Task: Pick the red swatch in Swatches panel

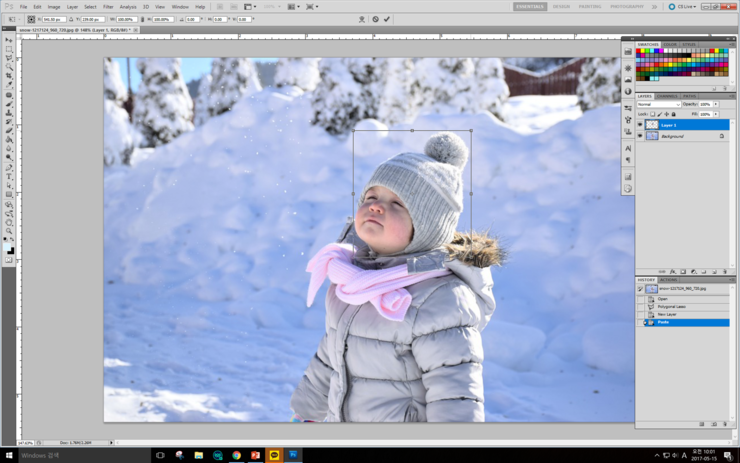Action: tap(640, 52)
